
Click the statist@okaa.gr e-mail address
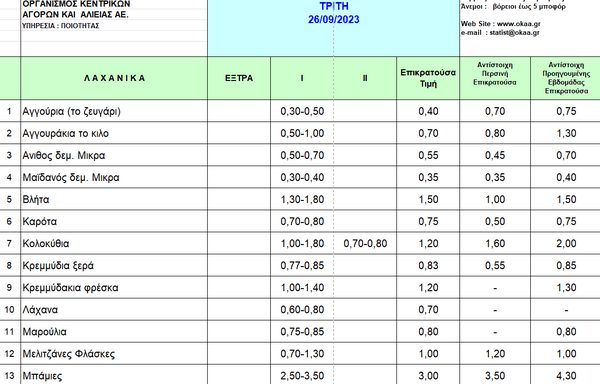click(x=514, y=33)
